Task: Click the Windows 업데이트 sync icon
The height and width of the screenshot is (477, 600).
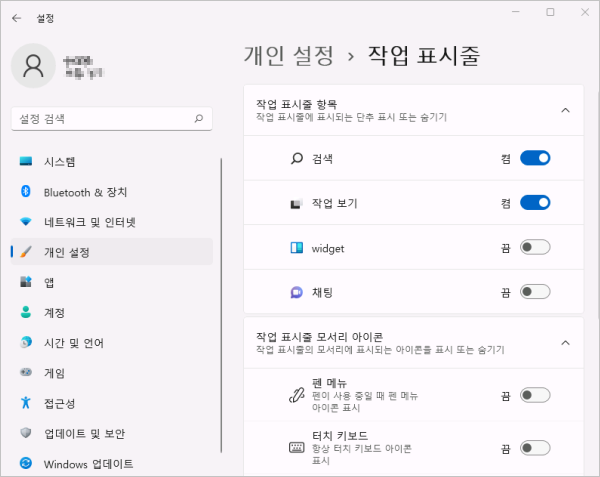Action: pyautogui.click(x=26, y=463)
